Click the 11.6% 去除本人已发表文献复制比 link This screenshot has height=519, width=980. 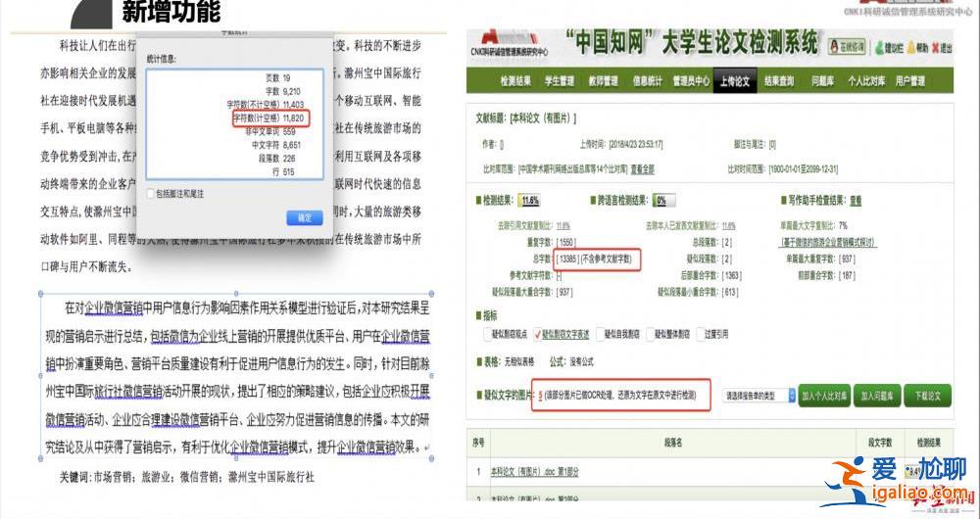tap(729, 226)
